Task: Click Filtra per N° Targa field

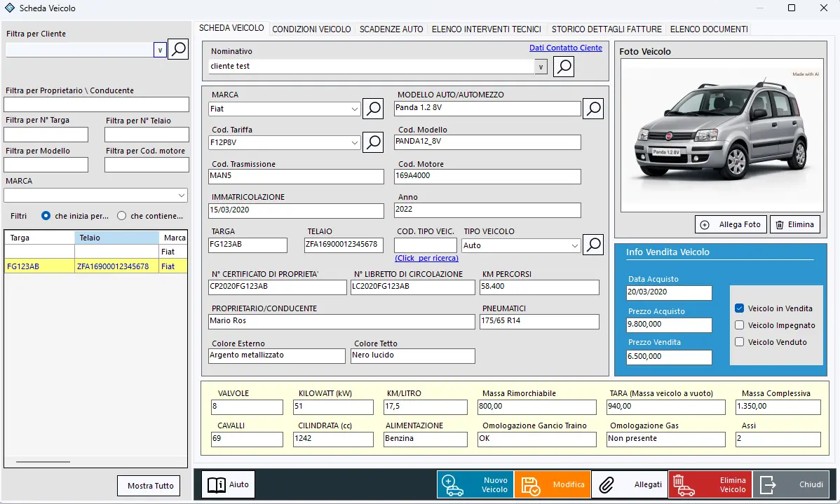Action: 46,135
